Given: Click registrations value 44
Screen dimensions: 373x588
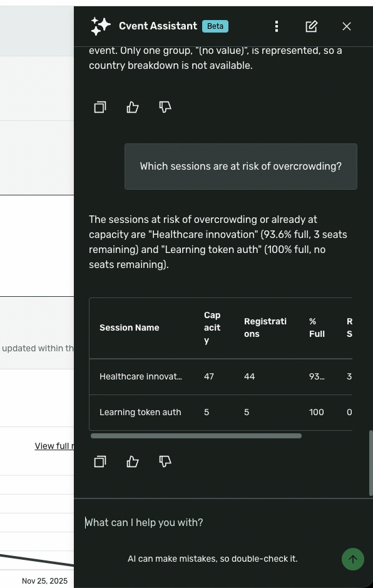Looking at the screenshot, I should coord(249,376).
